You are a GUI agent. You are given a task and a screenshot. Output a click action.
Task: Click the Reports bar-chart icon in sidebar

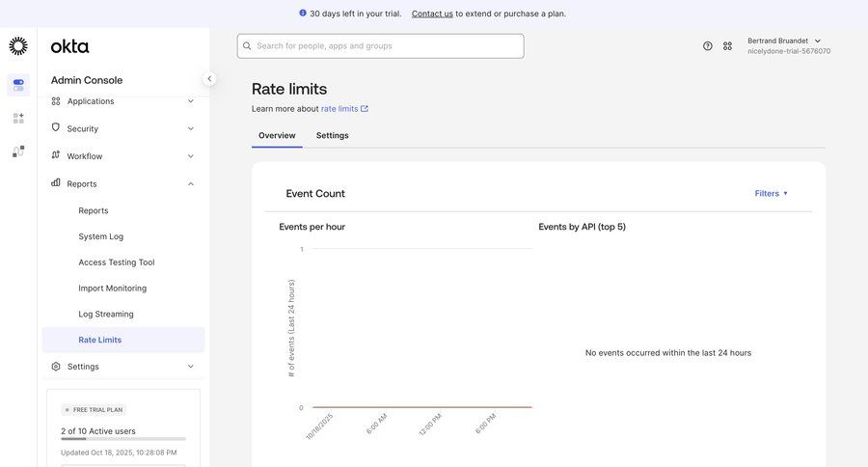pos(55,182)
